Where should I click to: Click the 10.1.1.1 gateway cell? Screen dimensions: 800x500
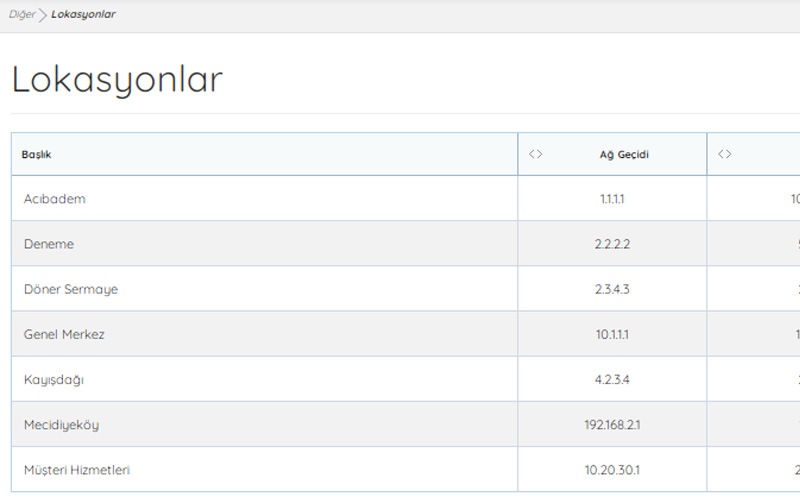pyautogui.click(x=612, y=334)
